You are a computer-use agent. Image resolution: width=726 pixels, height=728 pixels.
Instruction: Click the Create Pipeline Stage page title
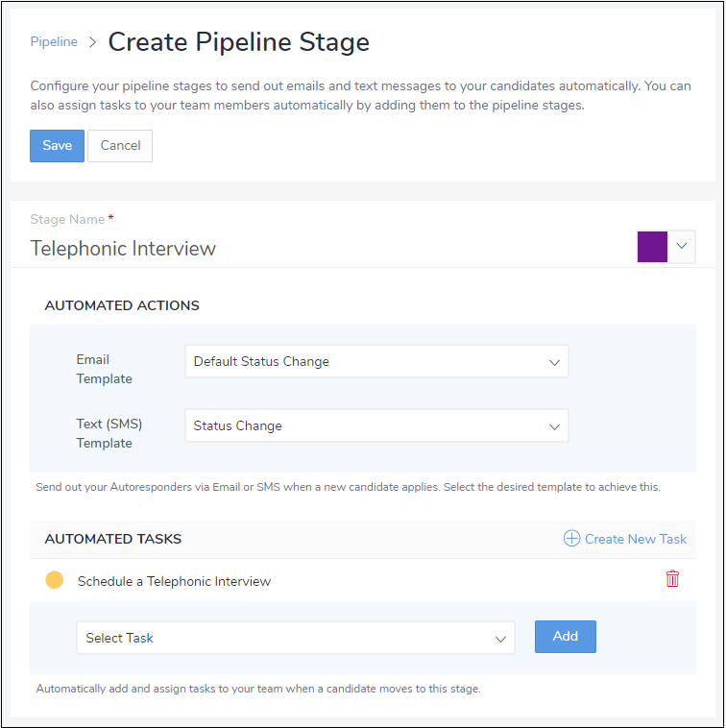(x=238, y=42)
